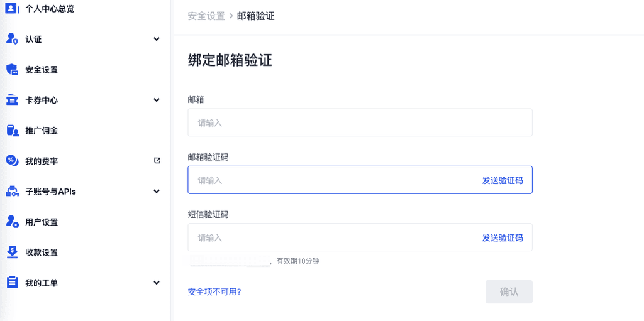Expand the 认证 menu chevron
This screenshot has width=644, height=321.
coord(157,39)
